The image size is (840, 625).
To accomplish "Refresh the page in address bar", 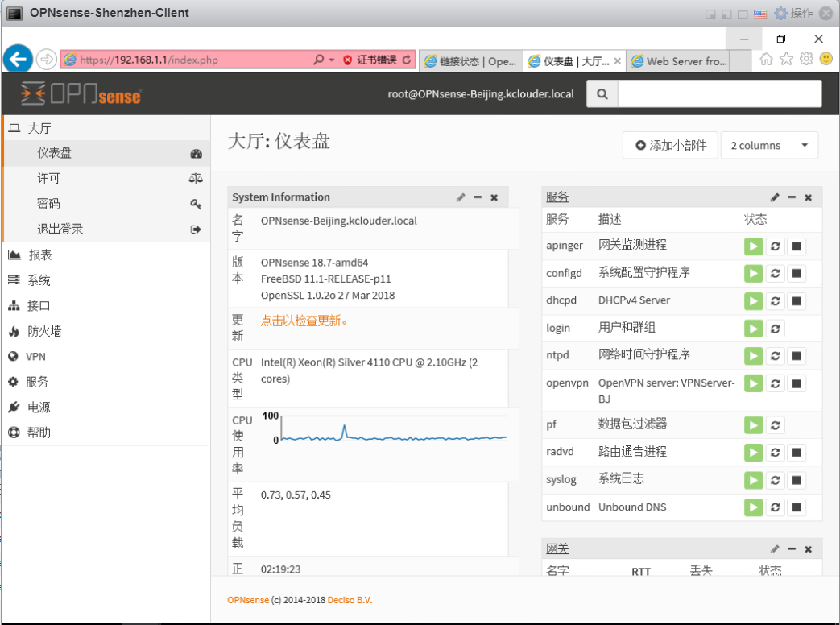I will click(x=408, y=60).
